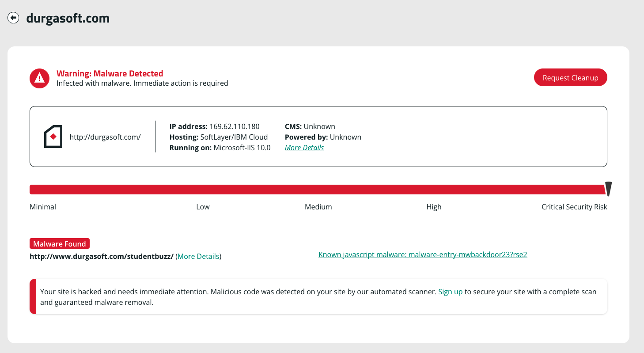
Task: Click the 'Infected with malware' subtitle
Action: [142, 83]
